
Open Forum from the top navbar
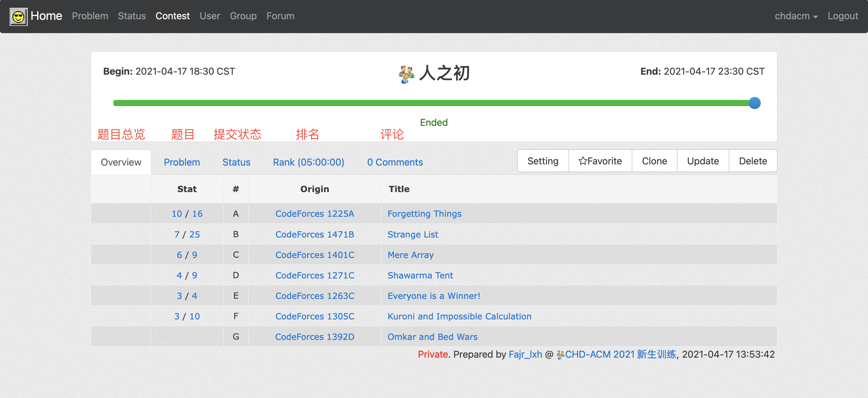pyautogui.click(x=280, y=16)
